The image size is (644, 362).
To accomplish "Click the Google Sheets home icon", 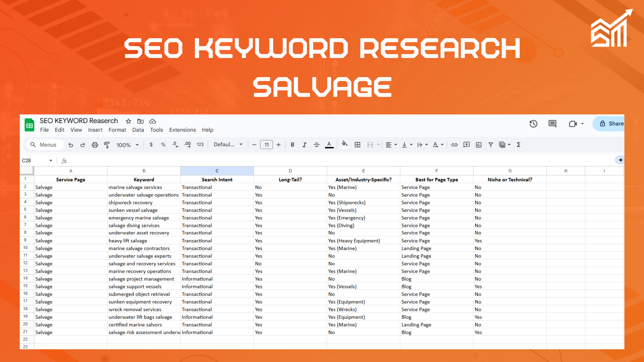I will coord(30,125).
